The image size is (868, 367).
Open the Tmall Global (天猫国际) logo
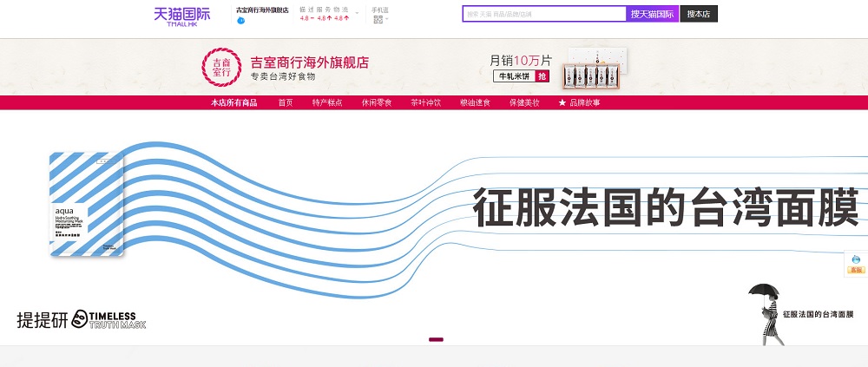182,16
